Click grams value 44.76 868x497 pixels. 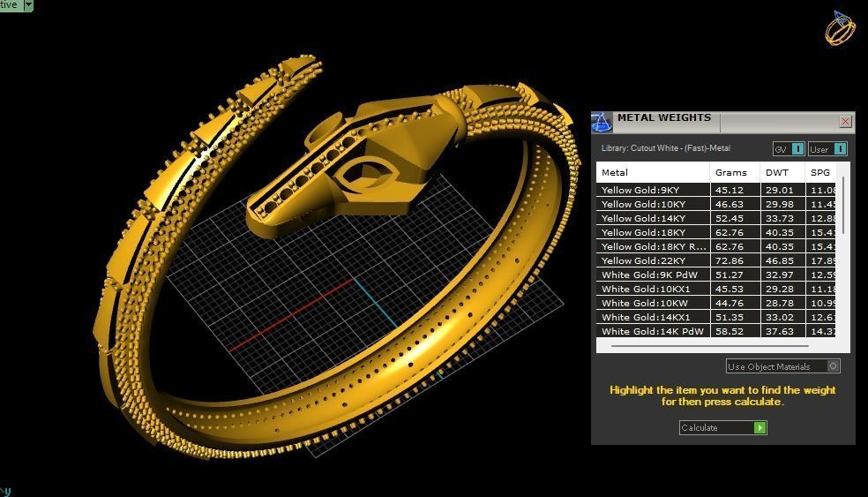(729, 303)
